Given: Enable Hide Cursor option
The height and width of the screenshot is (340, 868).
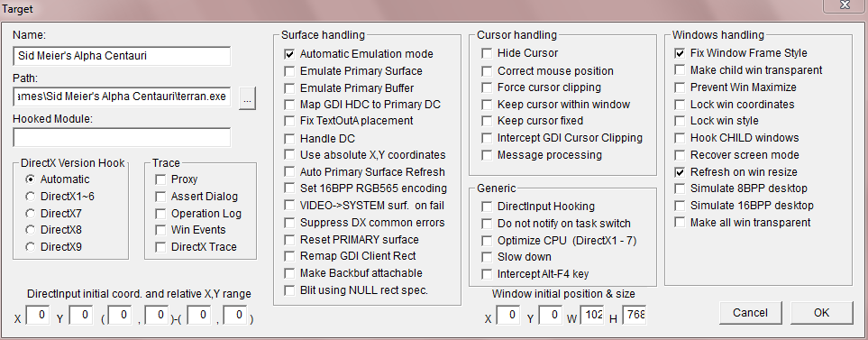Looking at the screenshot, I should [x=487, y=54].
